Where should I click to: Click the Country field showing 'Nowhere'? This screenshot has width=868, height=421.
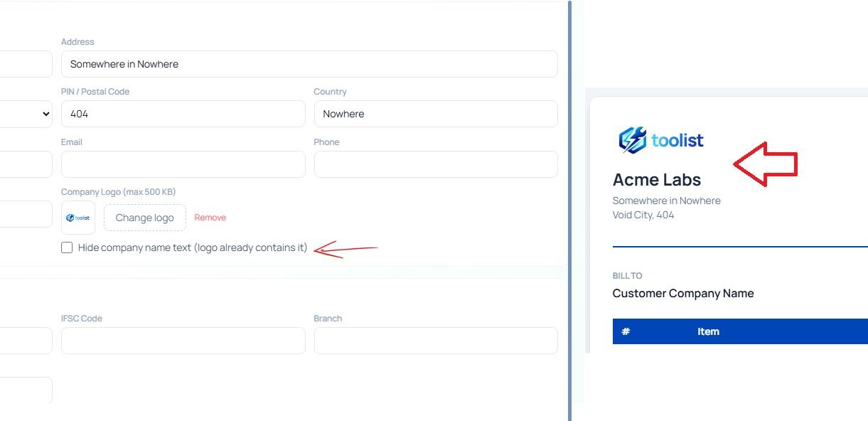point(435,114)
